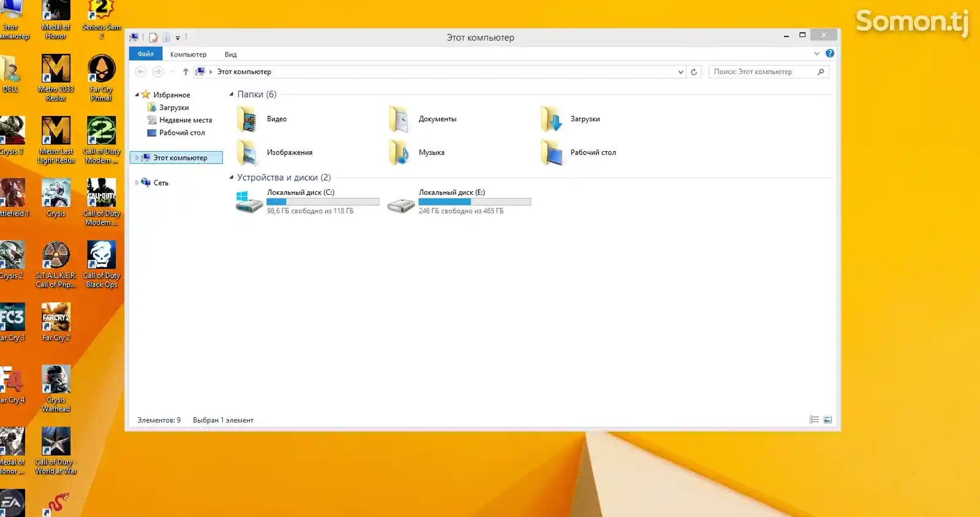Open Medal of Honor desktop shortcut
This screenshot has height=517, width=980.
coord(56,20)
